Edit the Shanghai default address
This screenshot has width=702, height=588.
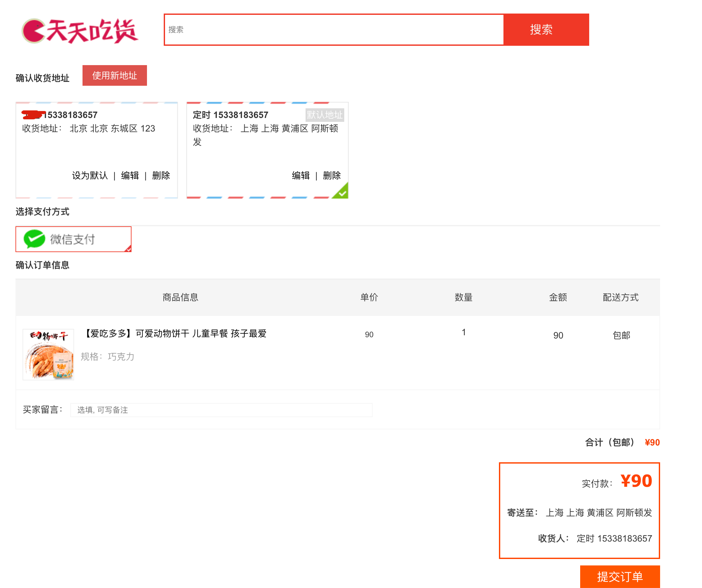point(300,175)
